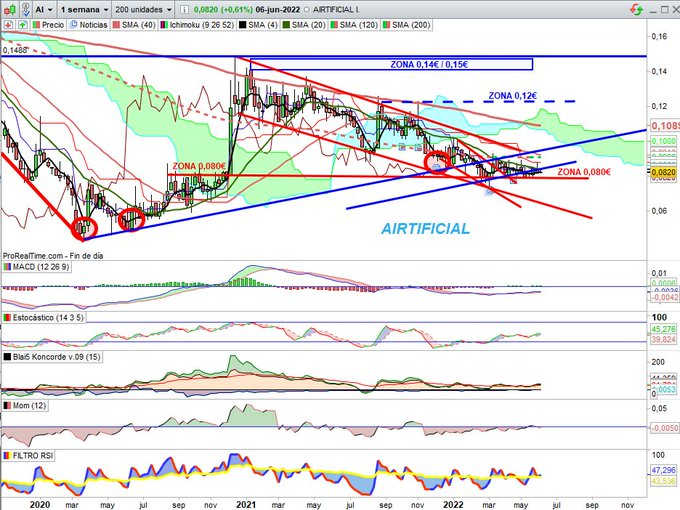Open the drawing tools pin icon
The width and height of the screenshot is (680, 510).
(x=26, y=9)
